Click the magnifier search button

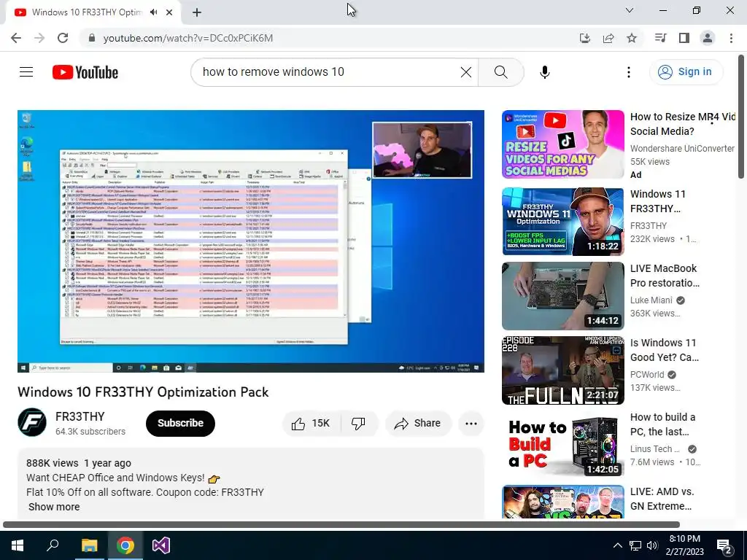[x=500, y=72]
